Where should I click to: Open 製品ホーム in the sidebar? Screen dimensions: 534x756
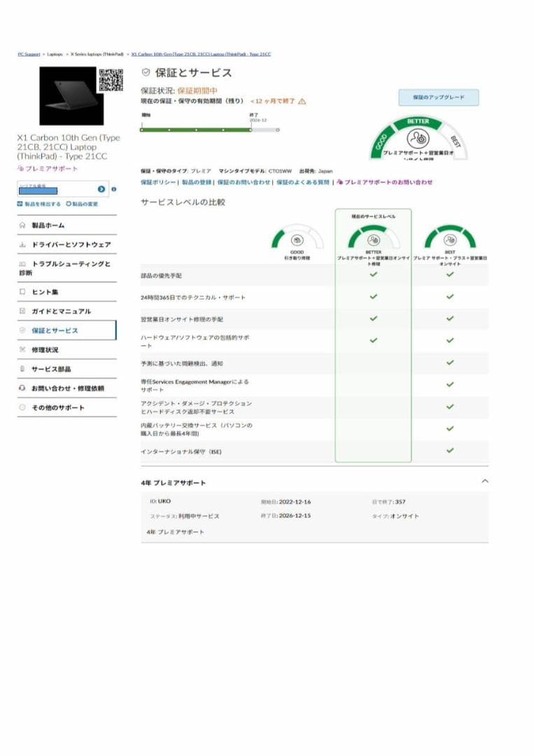click(67, 225)
